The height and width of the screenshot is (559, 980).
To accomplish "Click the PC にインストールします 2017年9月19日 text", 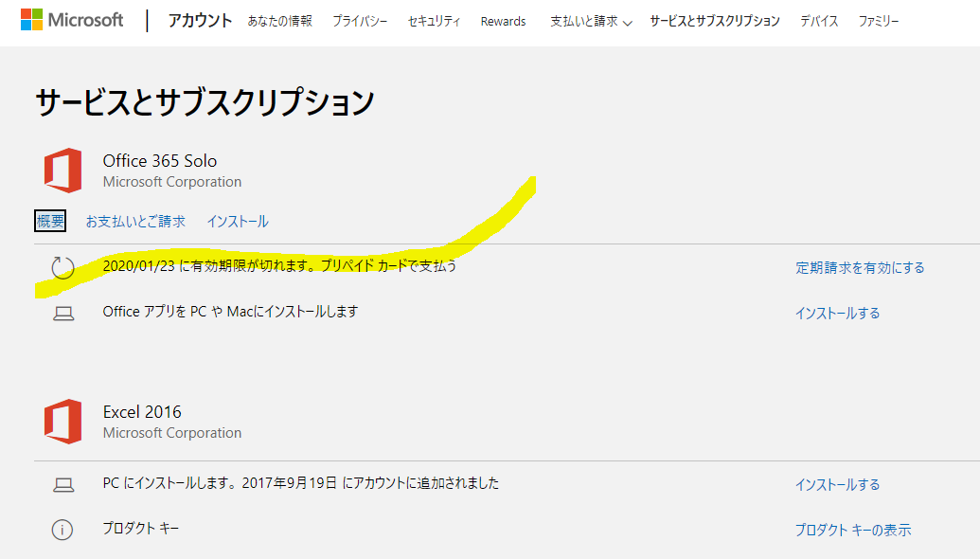I will [x=300, y=482].
